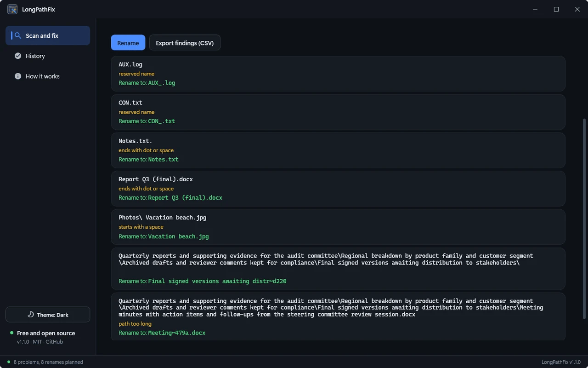Click ends with dot label under Report Q3
Viewport: 588px width, 368px height.
pyautogui.click(x=146, y=188)
